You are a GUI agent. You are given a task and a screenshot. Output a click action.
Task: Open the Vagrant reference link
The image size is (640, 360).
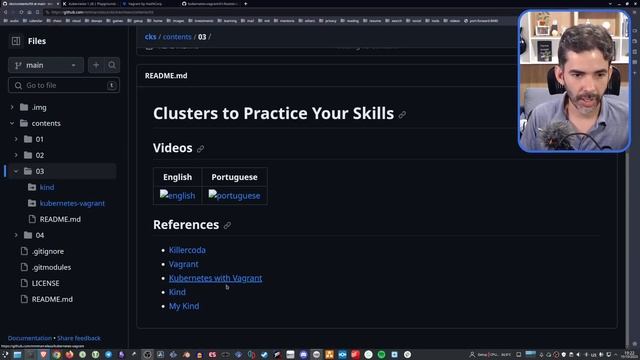184,264
